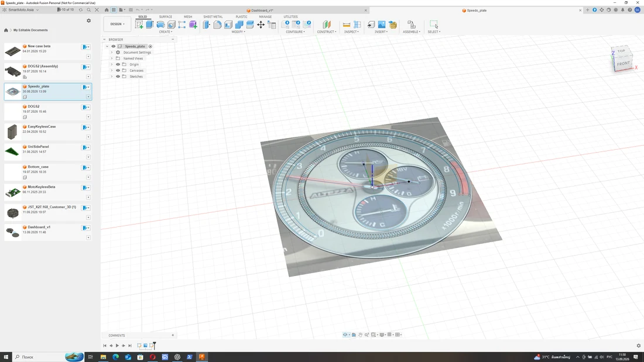The width and height of the screenshot is (644, 362).
Task: Click the Offset Plane construct icon
Action: [x=327, y=25]
